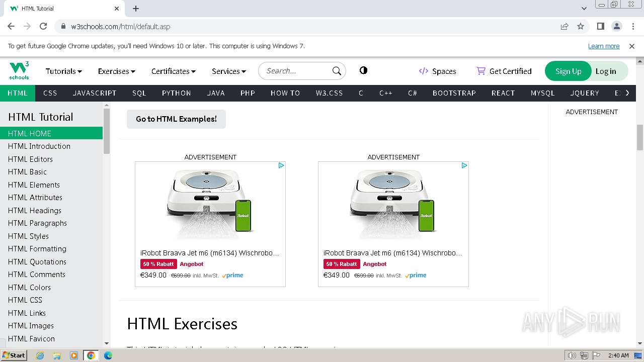Open Chrome three-dot menu
644x362 pixels.
click(632, 26)
